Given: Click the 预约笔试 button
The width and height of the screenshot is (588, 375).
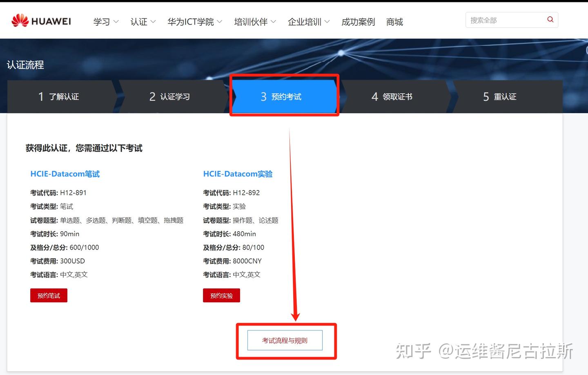Looking at the screenshot, I should 49,295.
